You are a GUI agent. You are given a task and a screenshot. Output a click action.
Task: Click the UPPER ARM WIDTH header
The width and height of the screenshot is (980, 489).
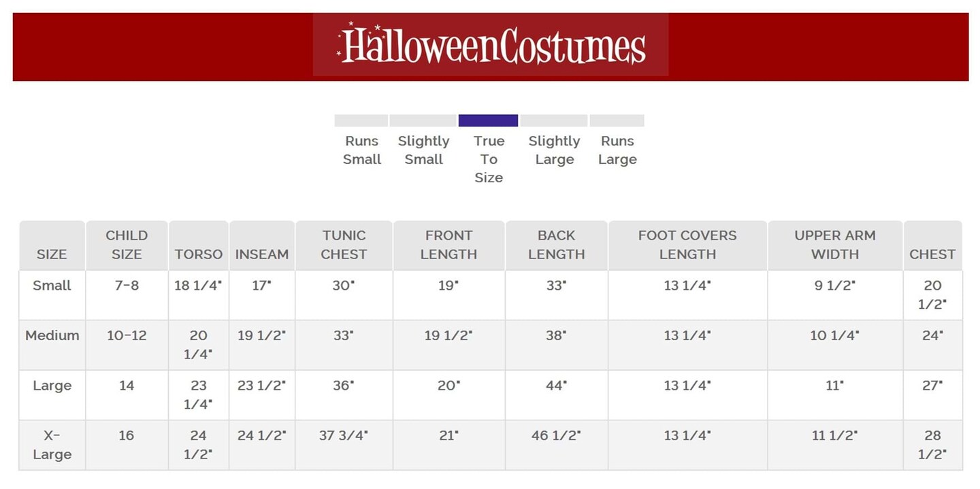835,245
